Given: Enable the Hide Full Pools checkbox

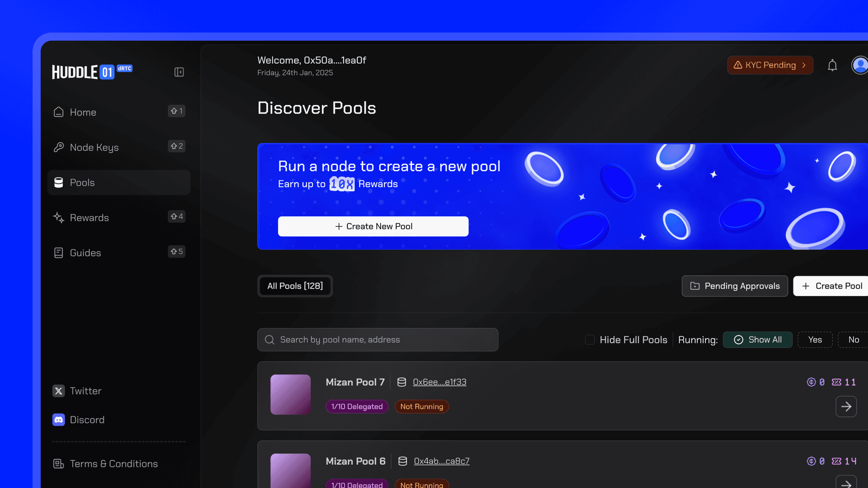Looking at the screenshot, I should (590, 340).
